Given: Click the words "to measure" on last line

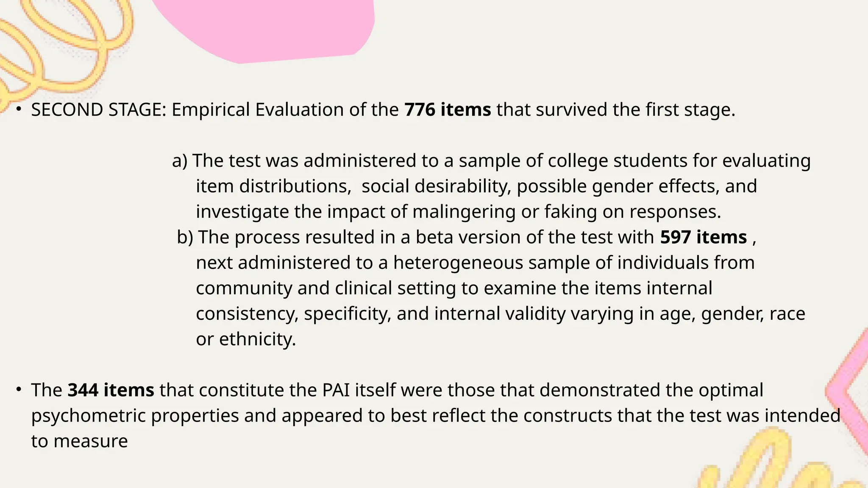Looking at the screenshot, I should [79, 441].
